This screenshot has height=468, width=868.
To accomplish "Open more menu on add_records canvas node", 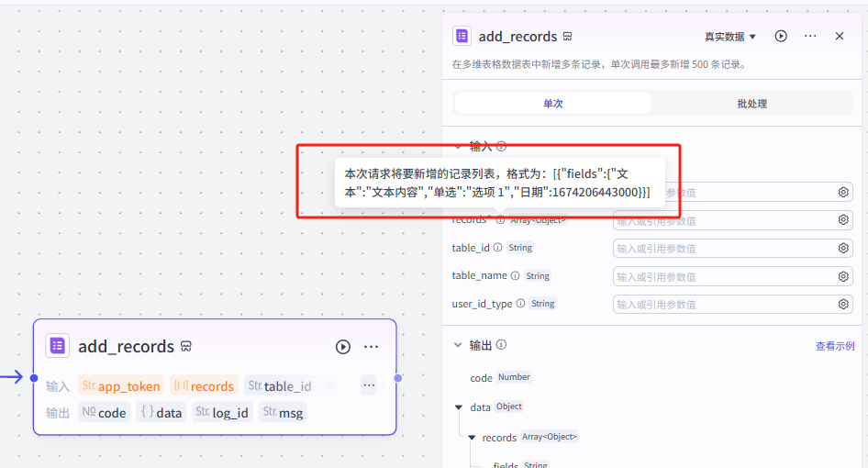I will [371, 347].
